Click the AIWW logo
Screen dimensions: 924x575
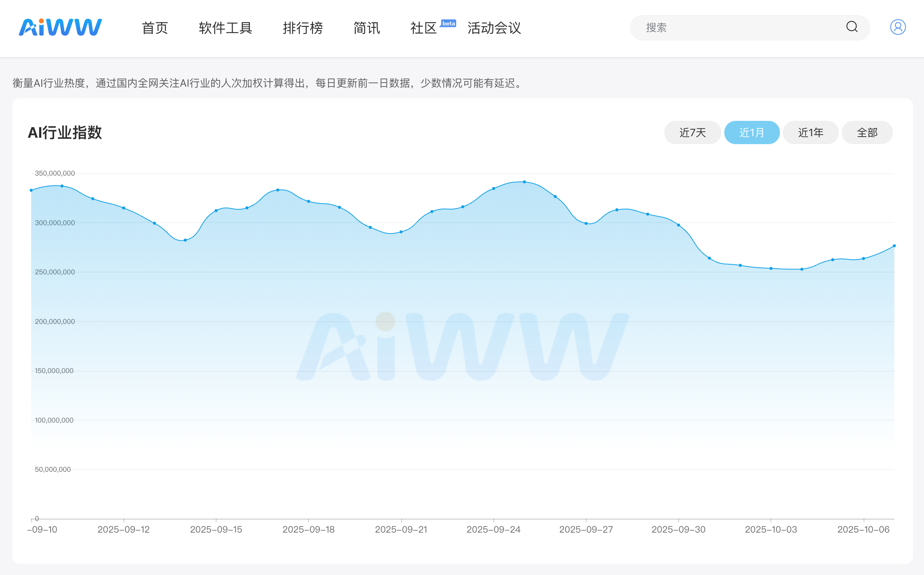[61, 27]
